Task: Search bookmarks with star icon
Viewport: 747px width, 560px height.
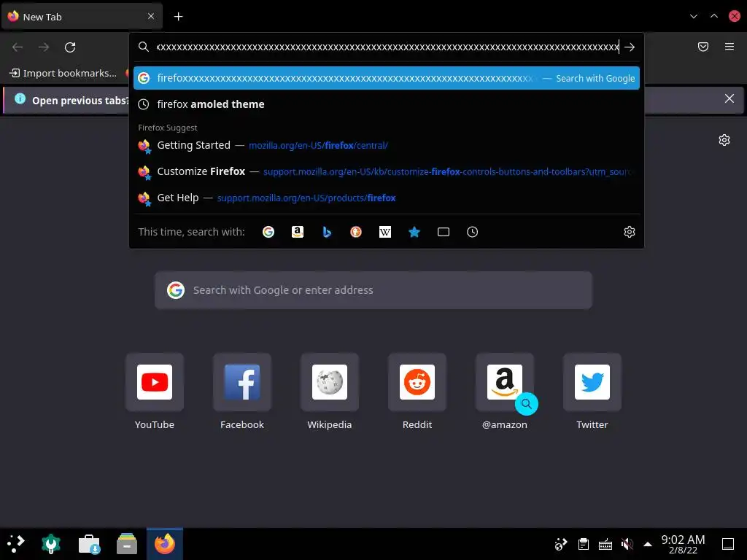Action: click(x=414, y=232)
